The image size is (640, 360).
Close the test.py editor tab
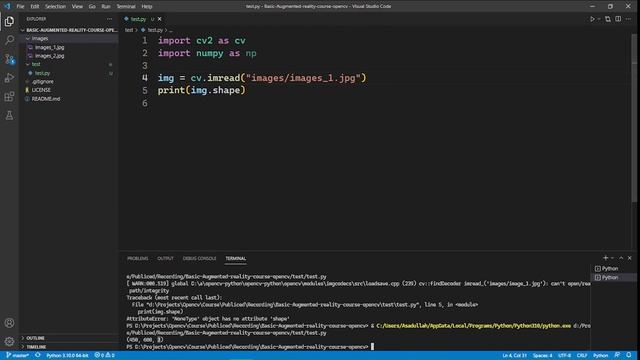(x=160, y=19)
